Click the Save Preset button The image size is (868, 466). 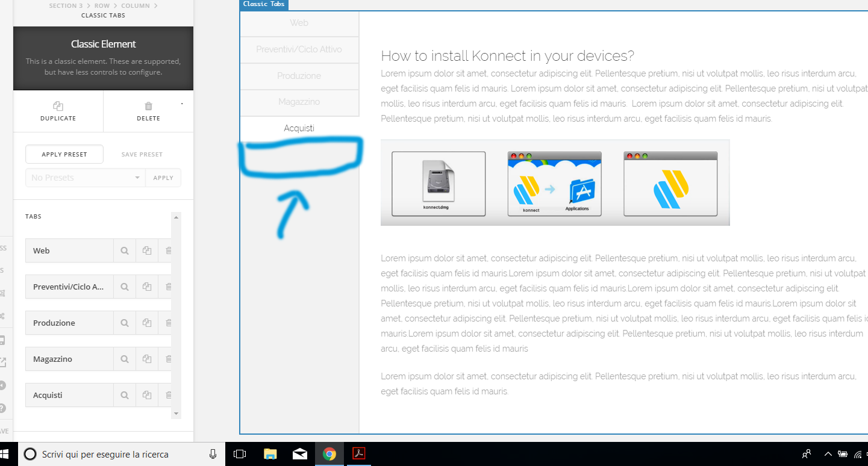coord(142,154)
